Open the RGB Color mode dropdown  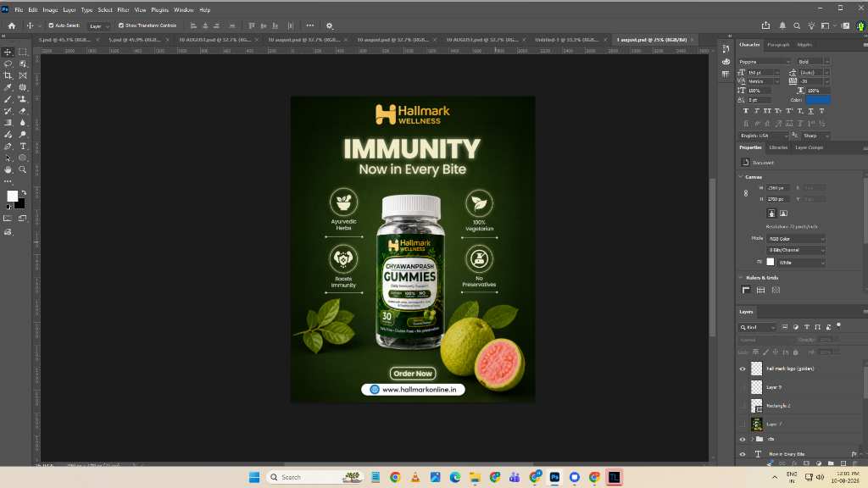[x=795, y=239]
